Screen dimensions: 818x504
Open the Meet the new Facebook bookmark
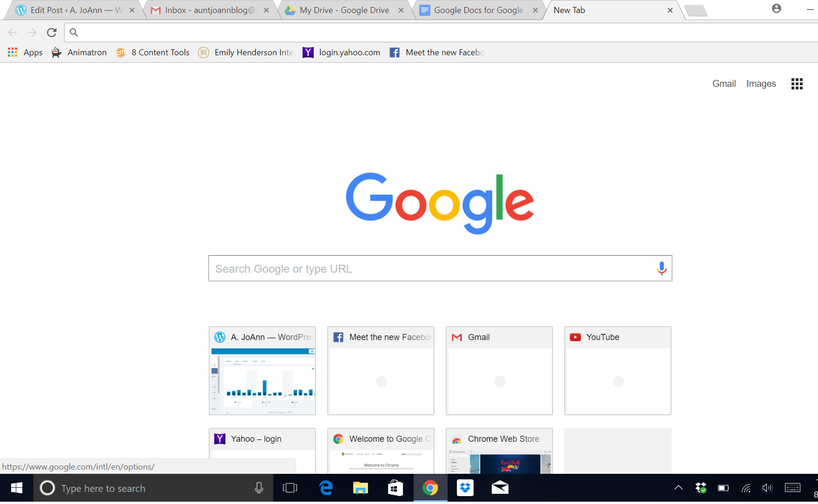click(437, 52)
